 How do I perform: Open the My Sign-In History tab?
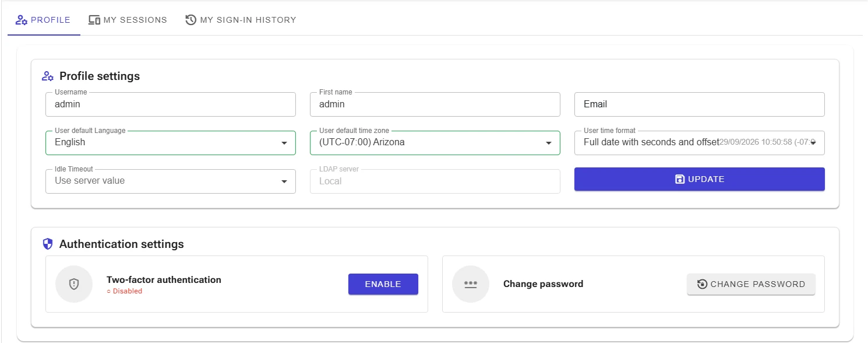click(241, 20)
